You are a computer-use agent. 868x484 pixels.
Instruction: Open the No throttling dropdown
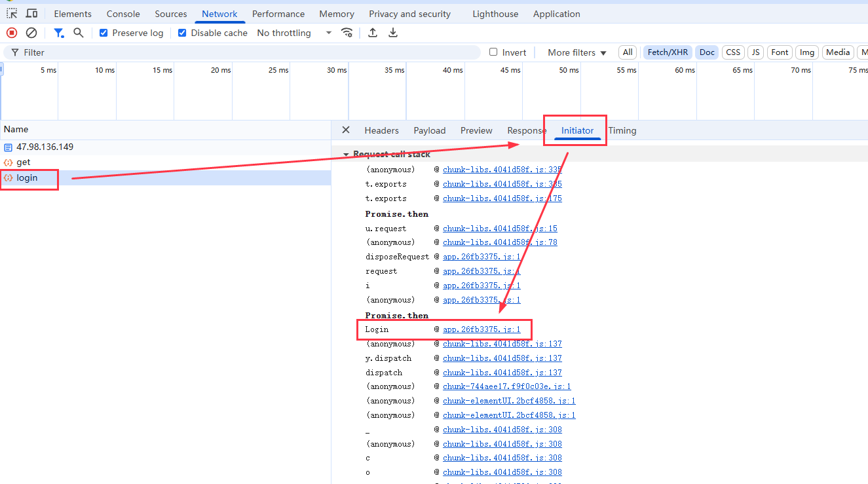click(294, 33)
